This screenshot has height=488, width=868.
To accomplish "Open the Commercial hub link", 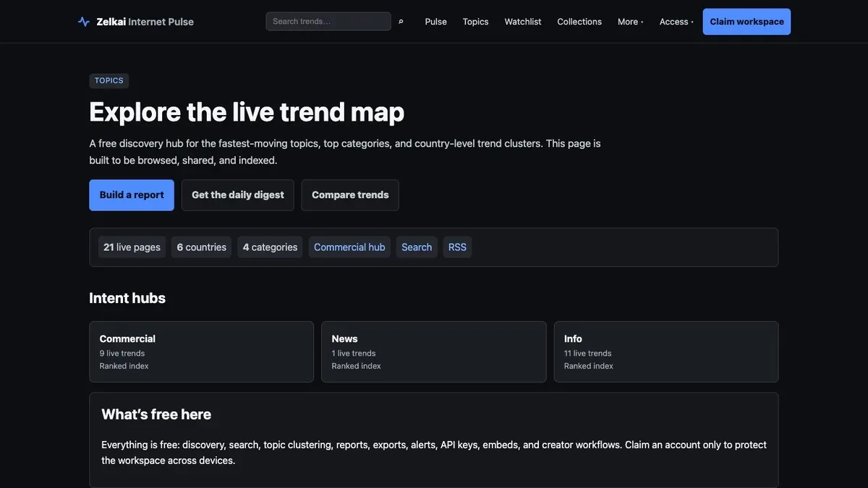I will click(349, 247).
